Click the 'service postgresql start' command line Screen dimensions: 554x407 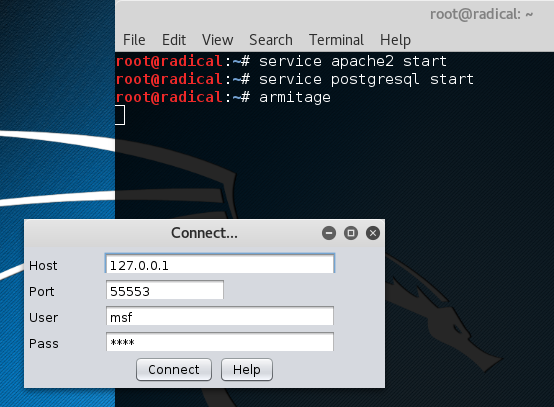(366, 79)
